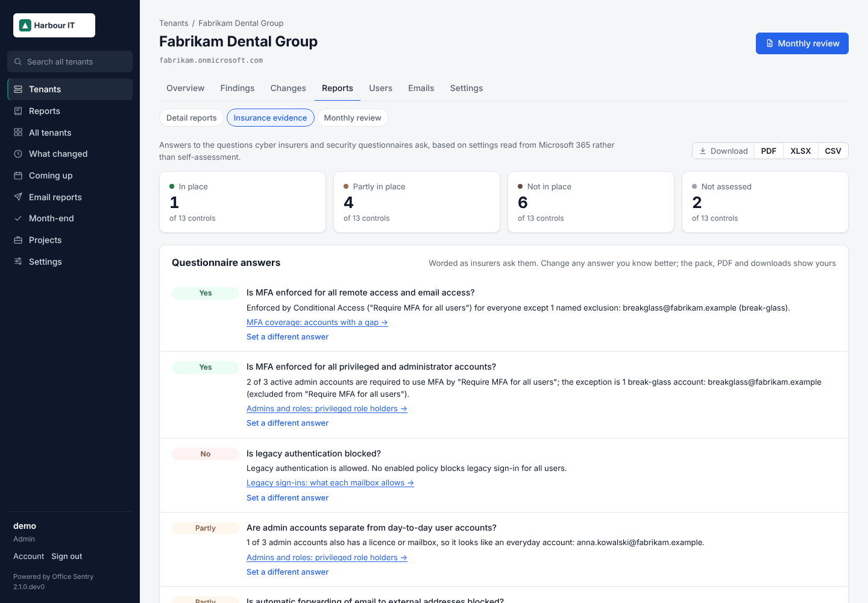868x603 pixels.
Task: Click the sidebar Settings sliders icon
Action: pos(18,262)
